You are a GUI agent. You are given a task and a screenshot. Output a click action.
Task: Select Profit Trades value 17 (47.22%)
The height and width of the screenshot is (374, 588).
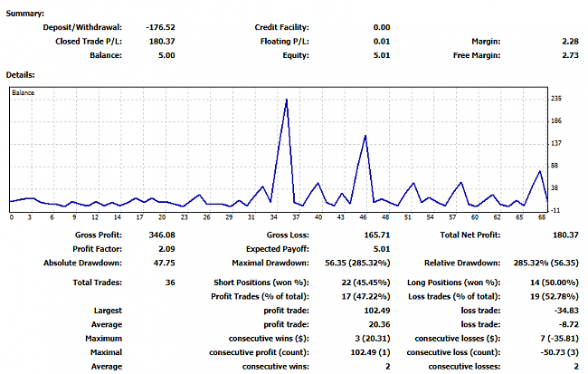click(x=365, y=296)
